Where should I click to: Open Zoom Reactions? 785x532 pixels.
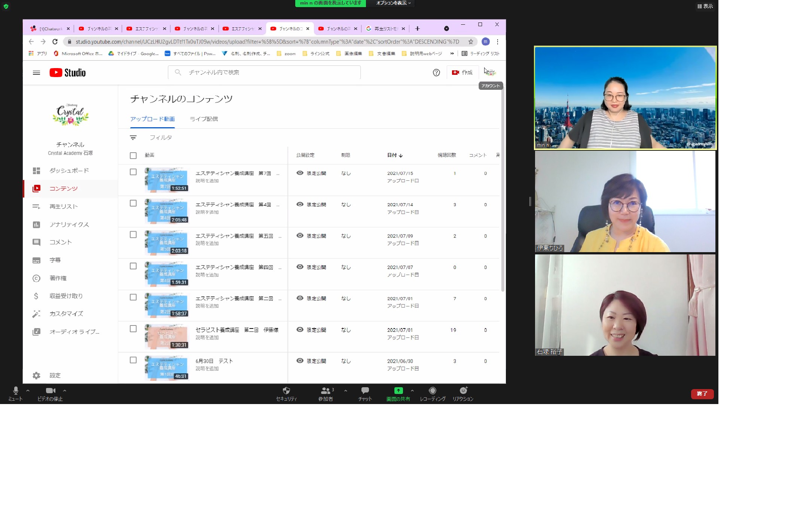pyautogui.click(x=463, y=394)
